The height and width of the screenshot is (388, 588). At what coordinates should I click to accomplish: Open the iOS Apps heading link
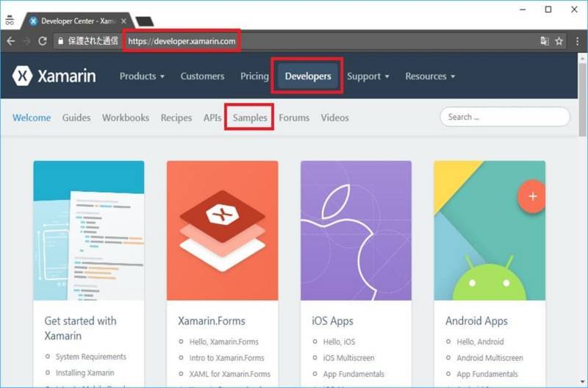click(333, 321)
